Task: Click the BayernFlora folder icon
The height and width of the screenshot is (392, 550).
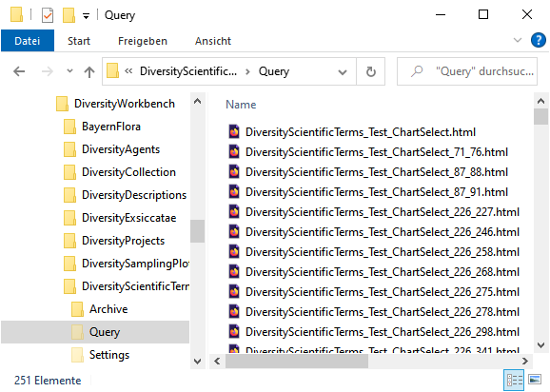Action: point(69,127)
